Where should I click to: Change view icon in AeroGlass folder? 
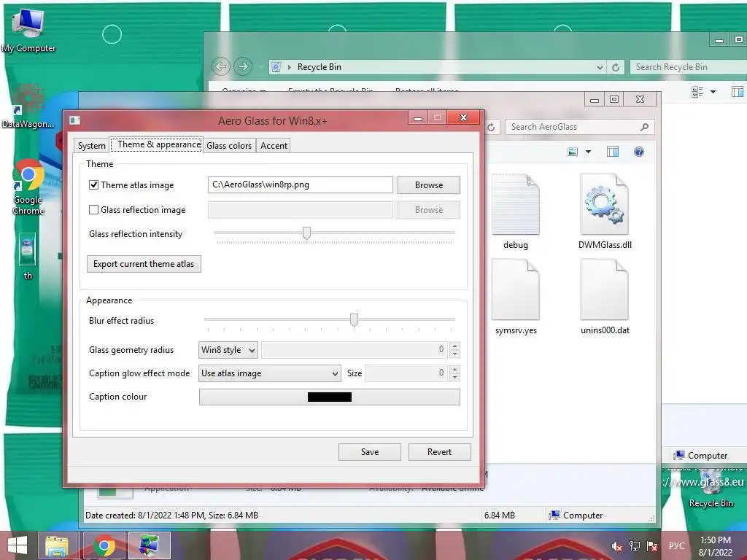[573, 152]
